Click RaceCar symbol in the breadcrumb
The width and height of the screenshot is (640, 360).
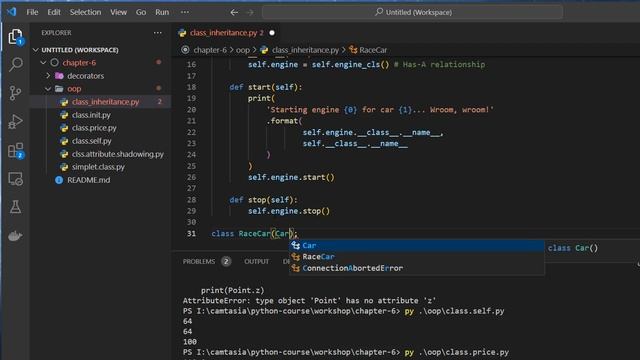tap(373, 50)
